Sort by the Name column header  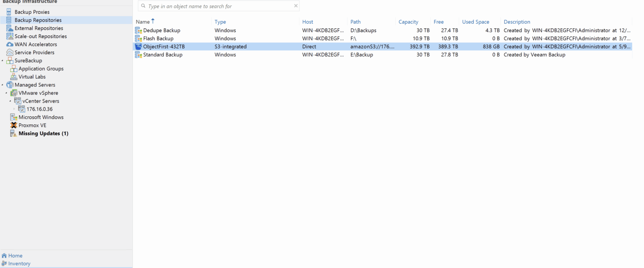[x=143, y=22]
